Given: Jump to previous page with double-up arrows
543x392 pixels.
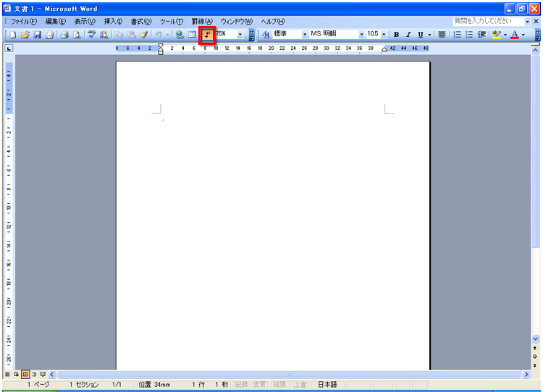Looking at the screenshot, I should tap(535, 348).
